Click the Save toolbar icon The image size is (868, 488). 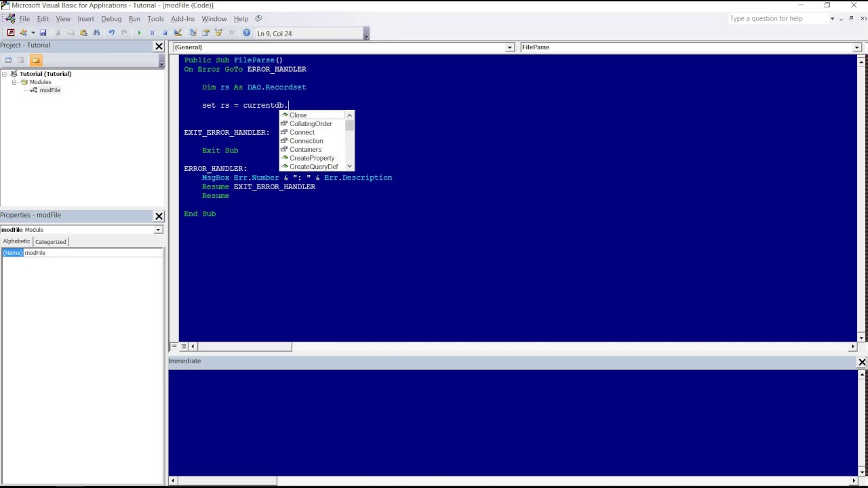point(43,33)
